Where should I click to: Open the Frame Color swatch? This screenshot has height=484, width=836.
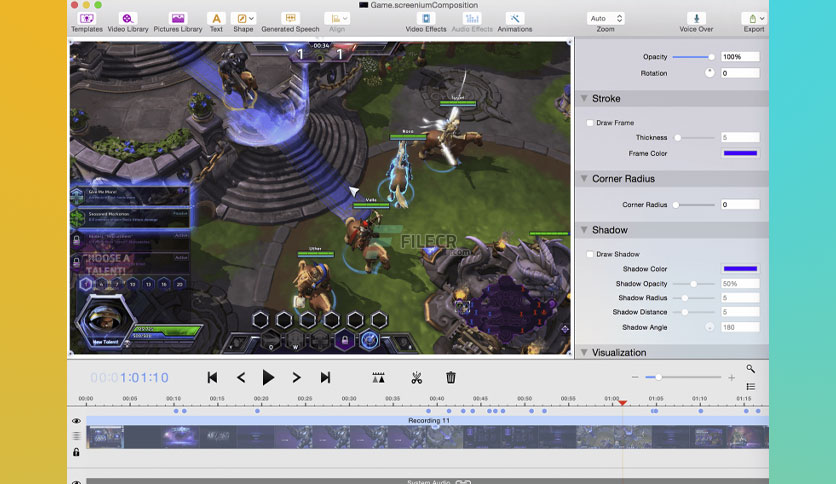click(x=740, y=154)
